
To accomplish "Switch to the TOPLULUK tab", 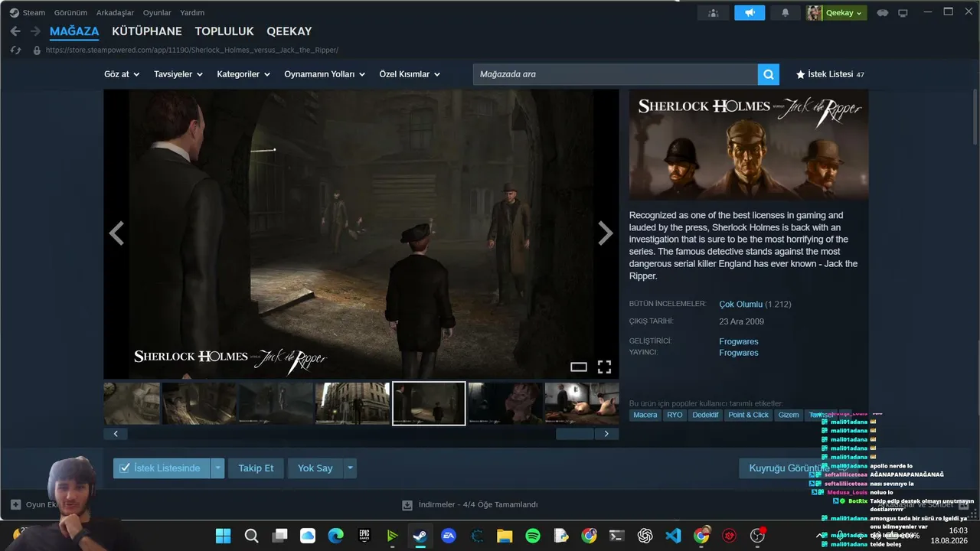I will tap(224, 31).
